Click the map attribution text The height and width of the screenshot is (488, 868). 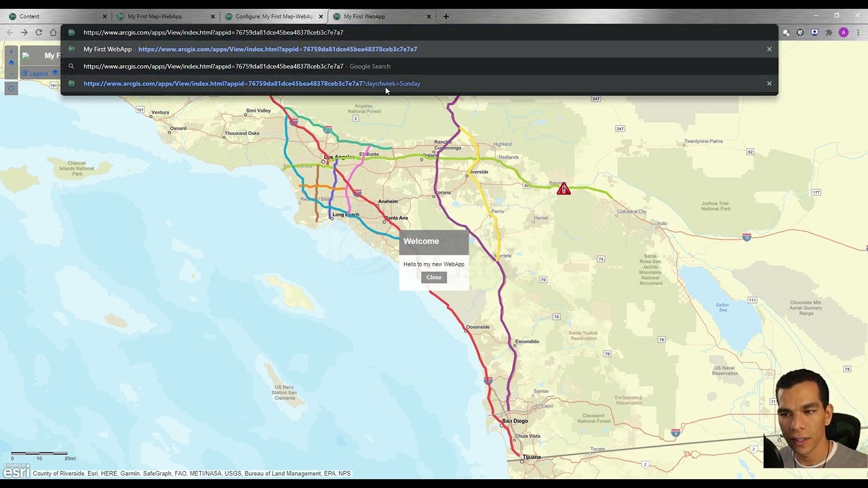[x=192, y=474]
